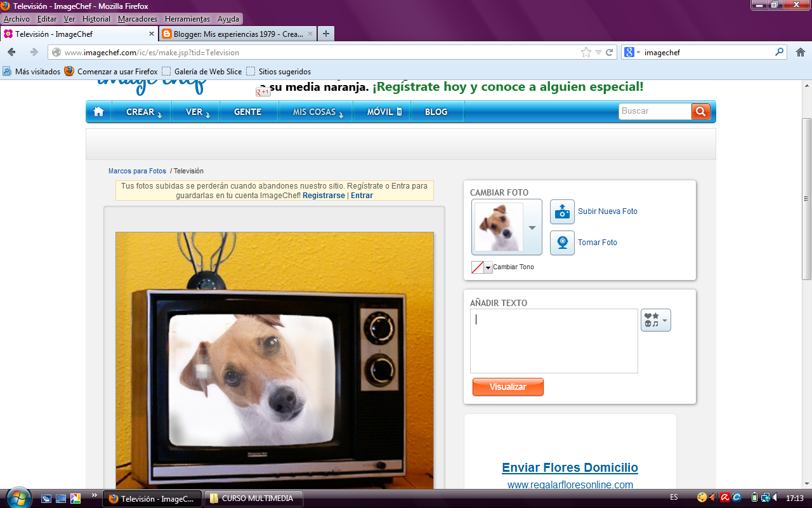This screenshot has width=812, height=508.
Task: Click the home icon in the navigation bar
Action: click(x=98, y=111)
